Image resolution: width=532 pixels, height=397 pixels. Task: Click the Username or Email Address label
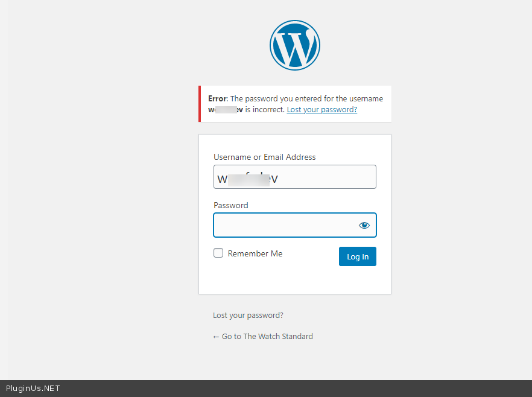[x=264, y=157]
